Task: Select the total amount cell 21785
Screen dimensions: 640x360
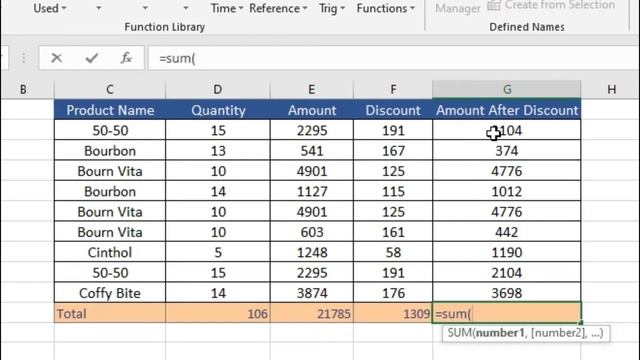Action: tap(311, 313)
